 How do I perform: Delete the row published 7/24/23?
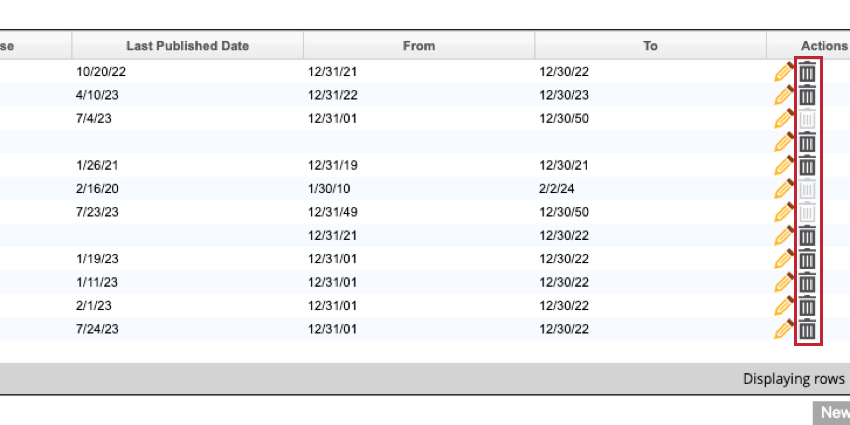point(807,330)
